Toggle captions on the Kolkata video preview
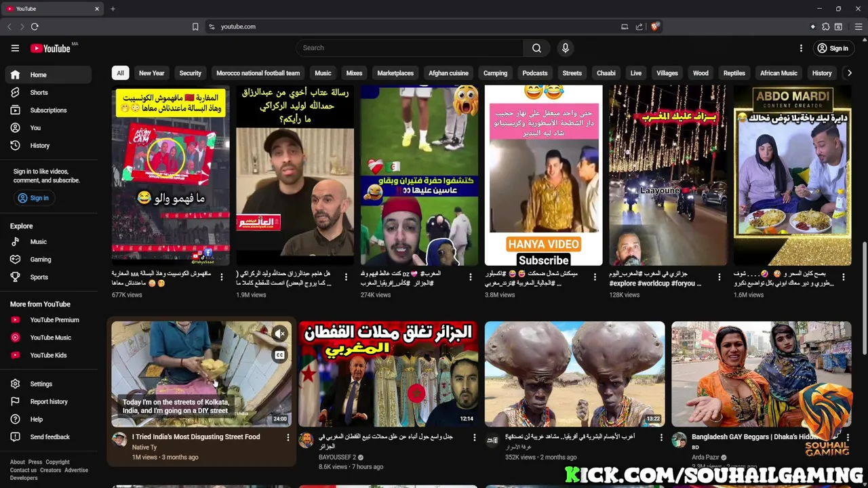868x488 pixels. [x=279, y=355]
